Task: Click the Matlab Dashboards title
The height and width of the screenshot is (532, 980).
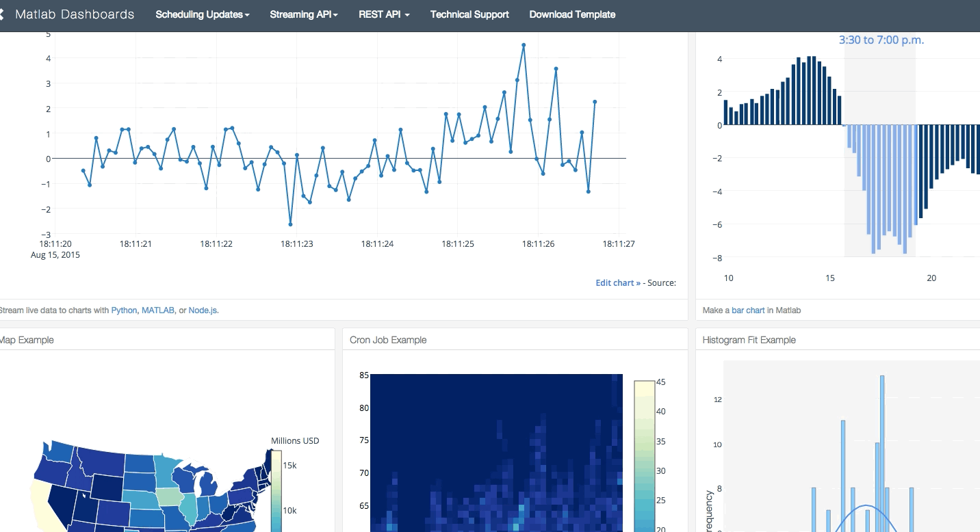Action: click(74, 14)
